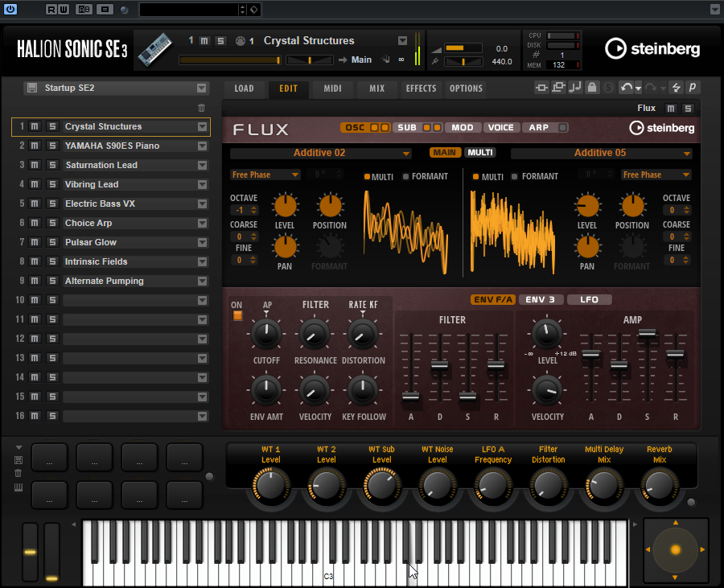This screenshot has width=724, height=588.
Task: Click the amp envelope Sustain fader
Action: pos(647,333)
